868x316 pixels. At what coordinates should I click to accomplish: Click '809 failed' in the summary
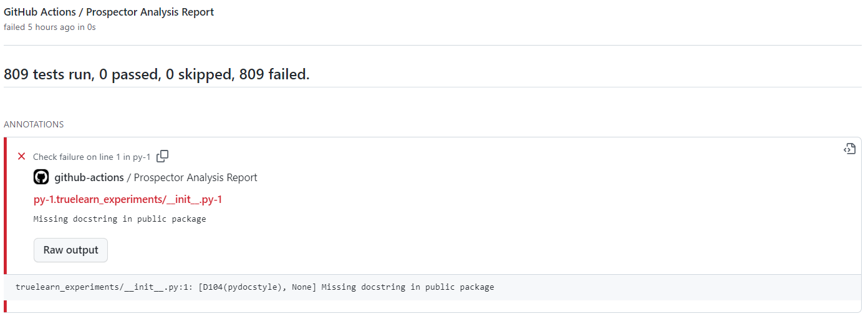pos(274,74)
